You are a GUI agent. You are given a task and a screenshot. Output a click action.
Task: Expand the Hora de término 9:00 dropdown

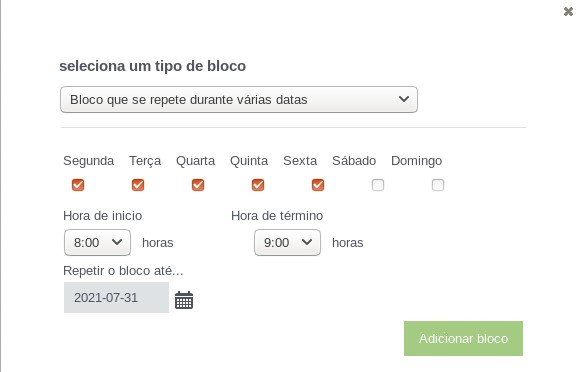(287, 242)
